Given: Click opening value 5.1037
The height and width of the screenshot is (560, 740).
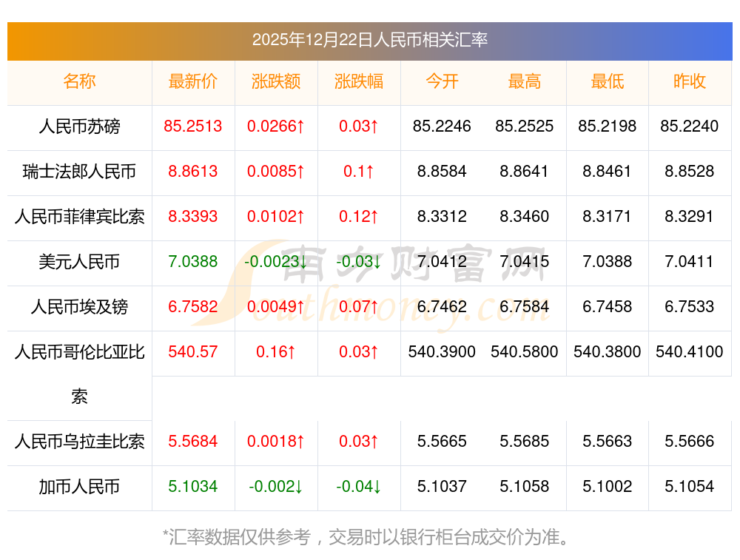Looking at the screenshot, I should [x=442, y=486].
